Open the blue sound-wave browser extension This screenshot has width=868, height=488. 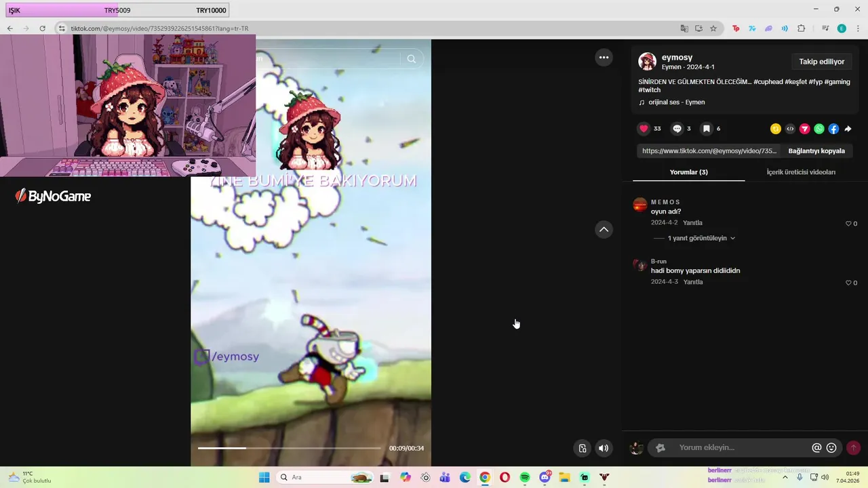[x=785, y=28]
